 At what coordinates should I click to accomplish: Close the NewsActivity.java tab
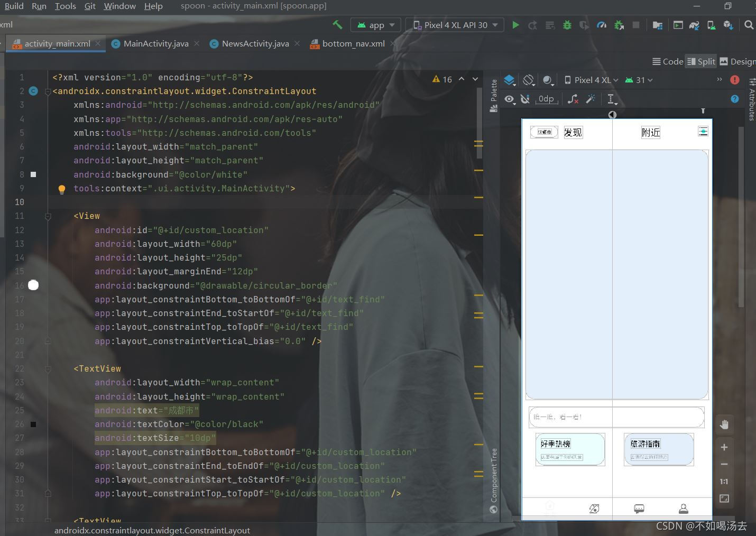(297, 43)
